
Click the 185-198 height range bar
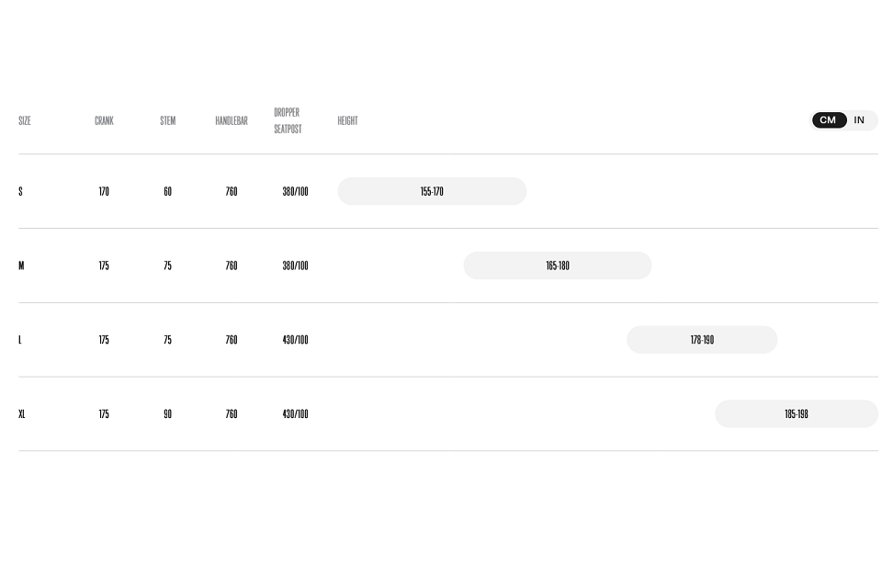tap(797, 413)
